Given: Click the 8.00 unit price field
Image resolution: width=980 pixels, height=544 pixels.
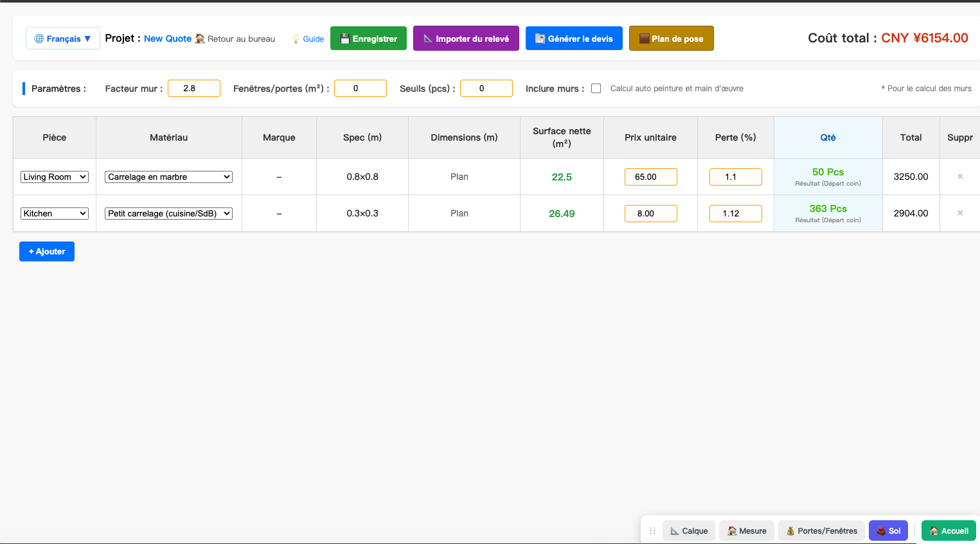Looking at the screenshot, I should [651, 213].
